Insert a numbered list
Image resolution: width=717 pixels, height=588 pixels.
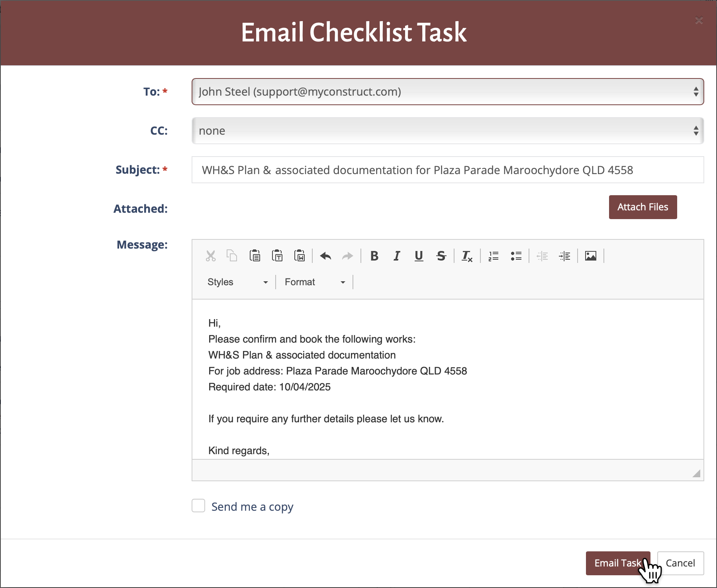tap(494, 256)
